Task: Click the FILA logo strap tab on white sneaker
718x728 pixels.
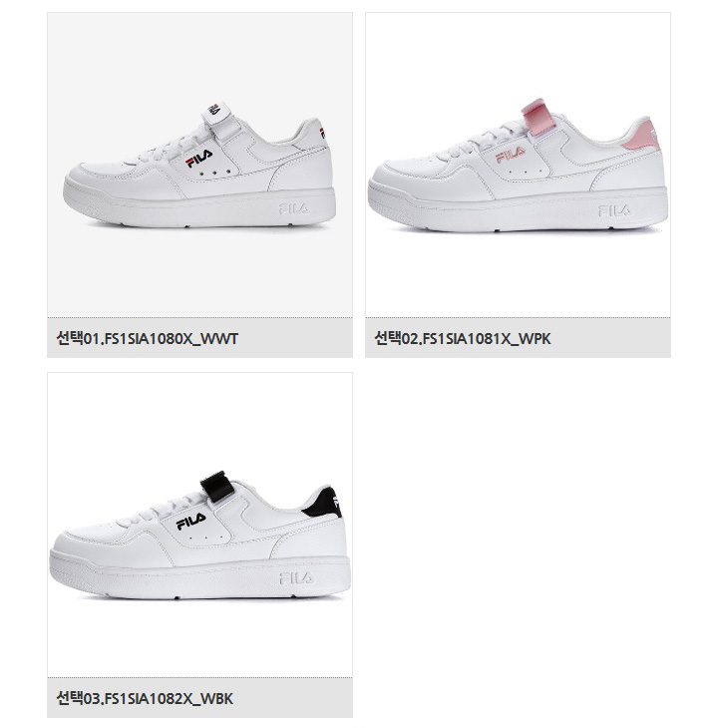Action: [x=216, y=112]
